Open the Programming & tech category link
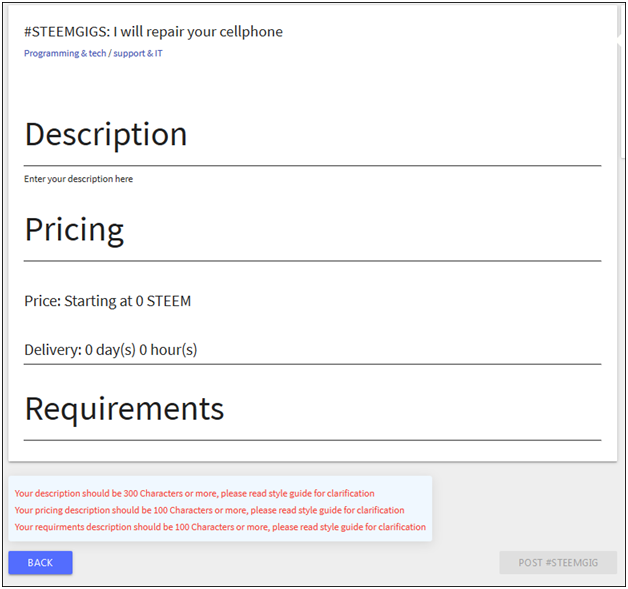This screenshot has height=589, width=628. (64, 54)
